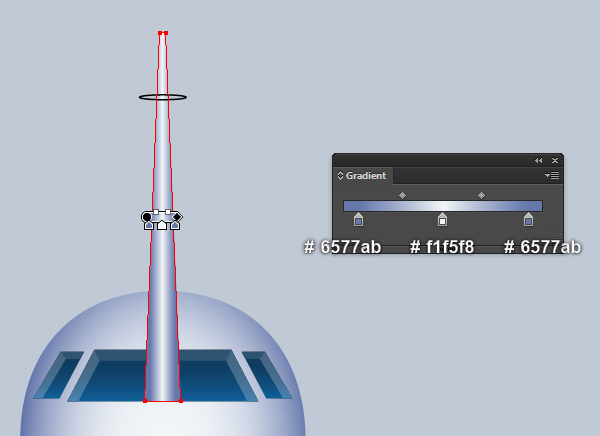Click the right side cockpit window
The height and width of the screenshot is (436, 600).
click(267, 375)
